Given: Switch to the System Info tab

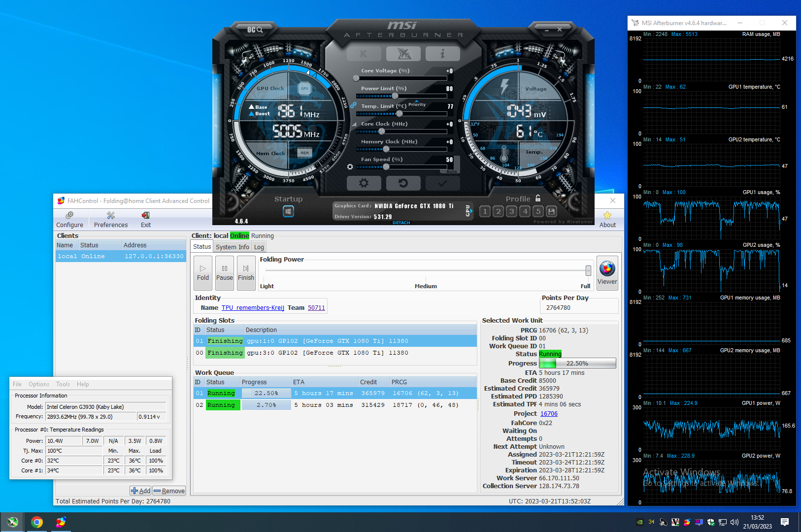Looking at the screenshot, I should point(232,247).
